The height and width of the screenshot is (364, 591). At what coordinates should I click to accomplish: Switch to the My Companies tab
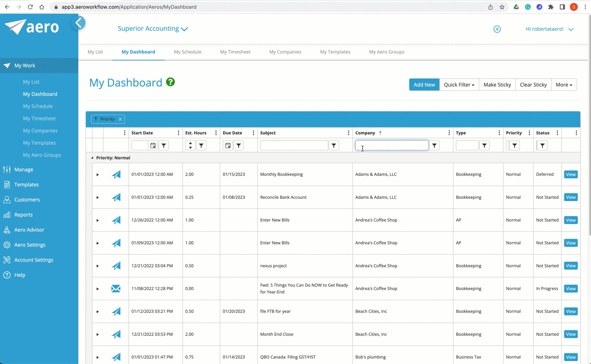click(285, 52)
